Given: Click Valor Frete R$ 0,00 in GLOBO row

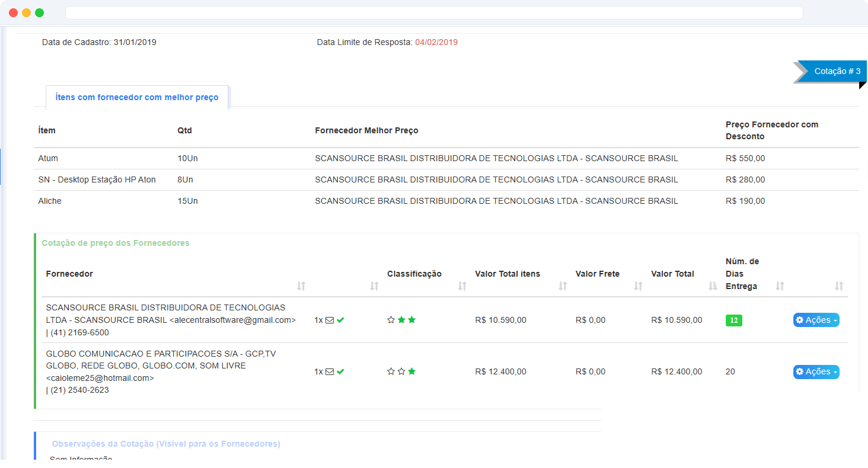Looking at the screenshot, I should (591, 371).
